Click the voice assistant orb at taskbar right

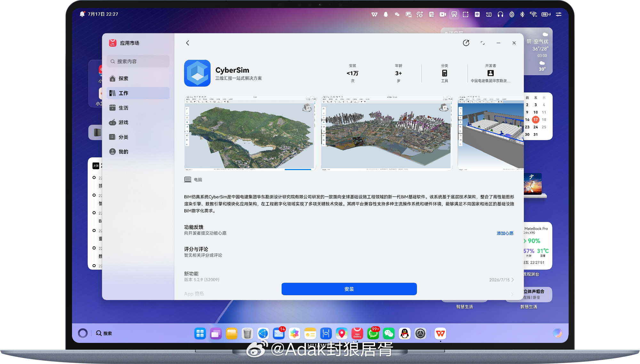(557, 333)
